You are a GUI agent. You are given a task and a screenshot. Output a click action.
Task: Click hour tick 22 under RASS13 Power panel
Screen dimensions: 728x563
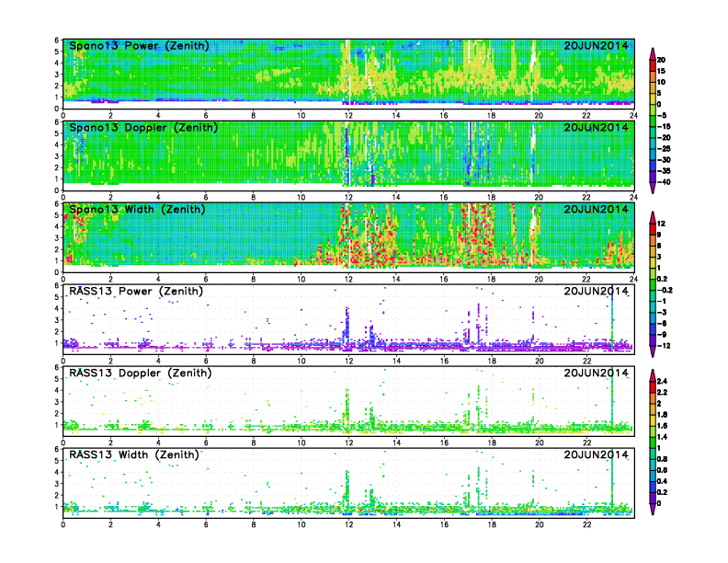(586, 361)
